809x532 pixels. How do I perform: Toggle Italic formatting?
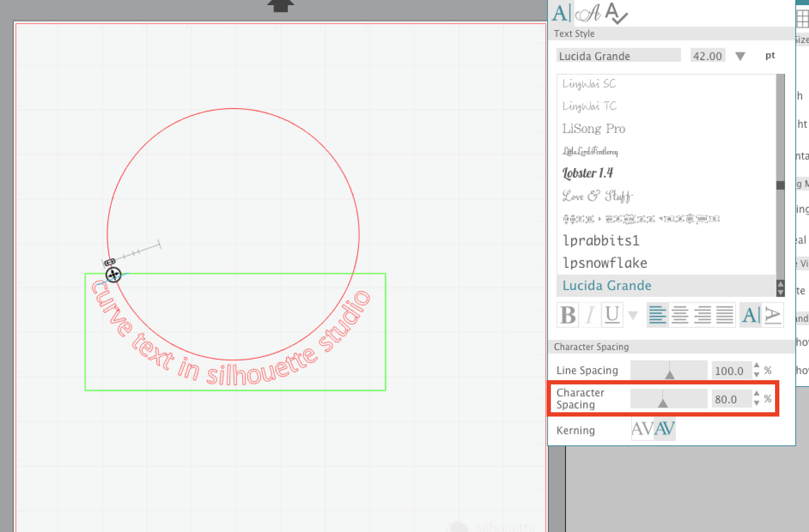pos(590,315)
